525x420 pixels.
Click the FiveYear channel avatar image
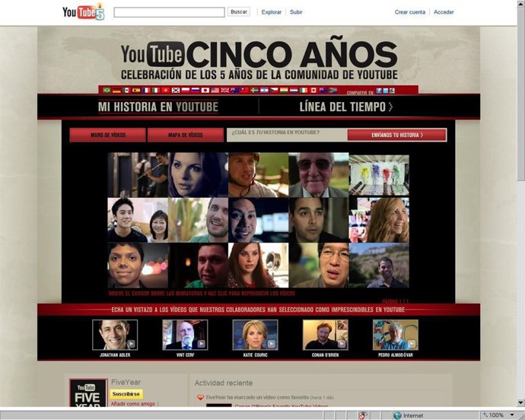tap(88, 393)
